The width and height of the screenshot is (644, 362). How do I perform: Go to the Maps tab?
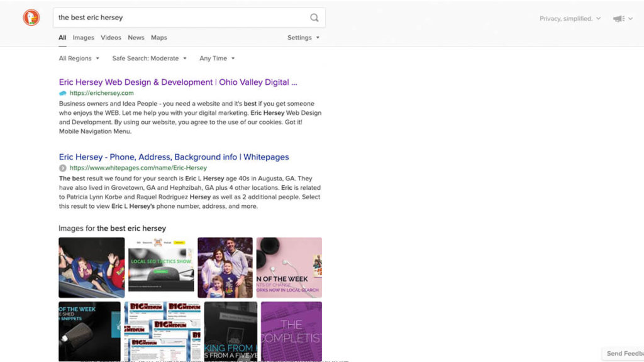click(x=159, y=38)
